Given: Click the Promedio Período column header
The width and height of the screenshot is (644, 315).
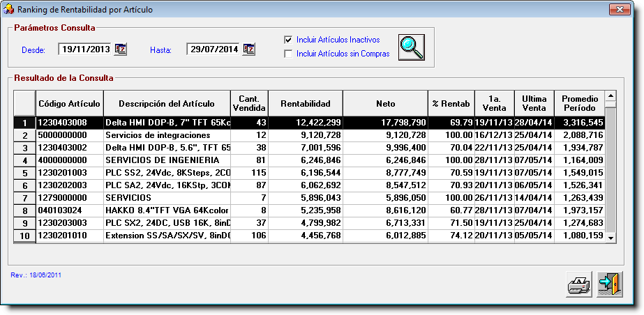Looking at the screenshot, I should click(x=580, y=103).
